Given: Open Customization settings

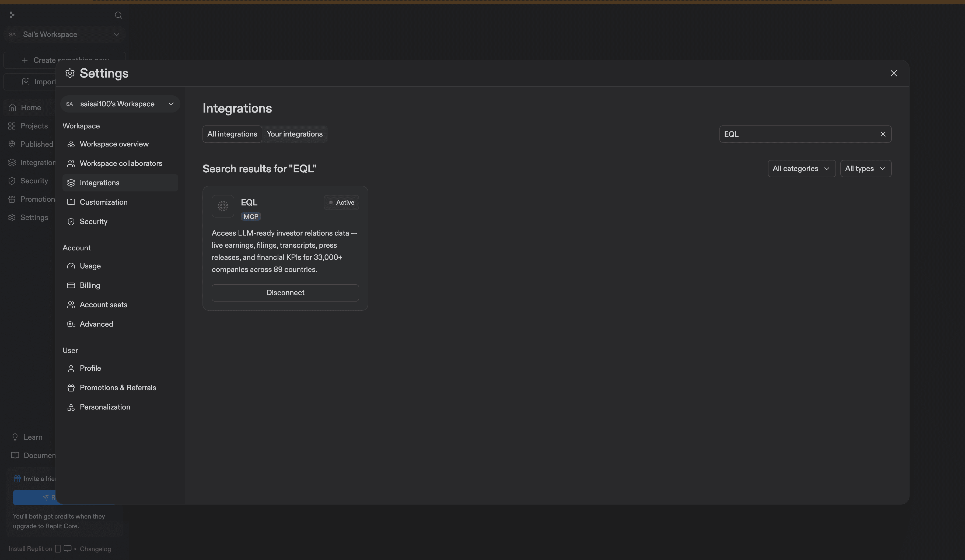Looking at the screenshot, I should [120, 202].
